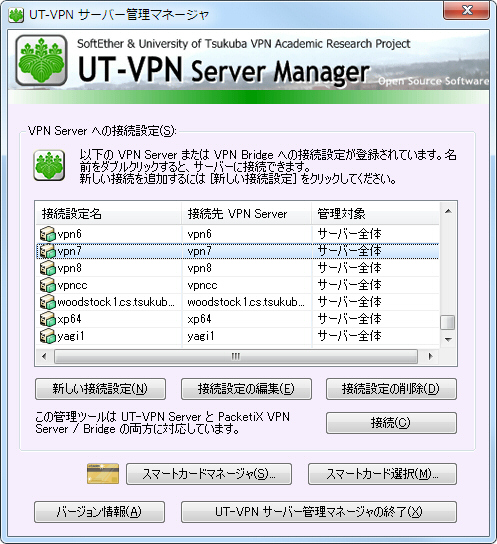Select the xp64 name in connection list
This screenshot has width=497, height=544.
[x=69, y=319]
